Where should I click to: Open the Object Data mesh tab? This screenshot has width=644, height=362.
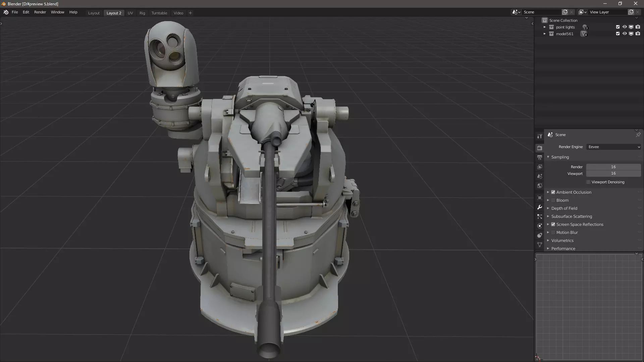539,245
